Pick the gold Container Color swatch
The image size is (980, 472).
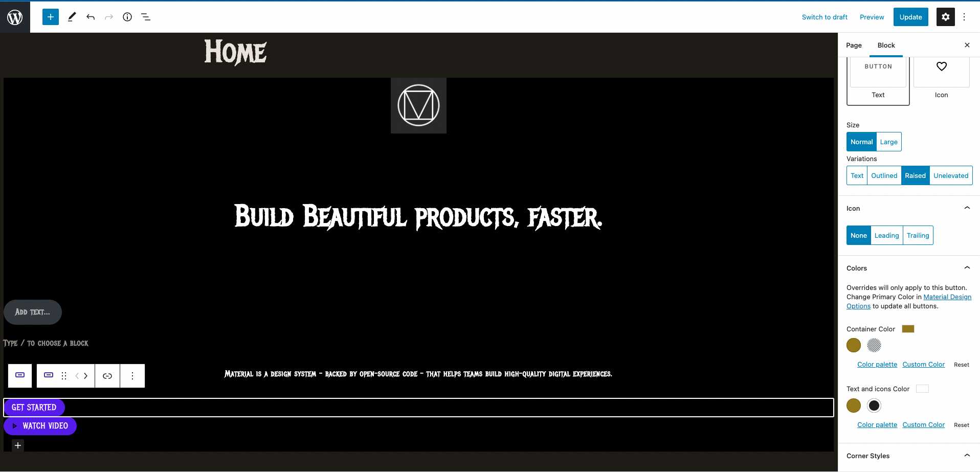pos(853,345)
